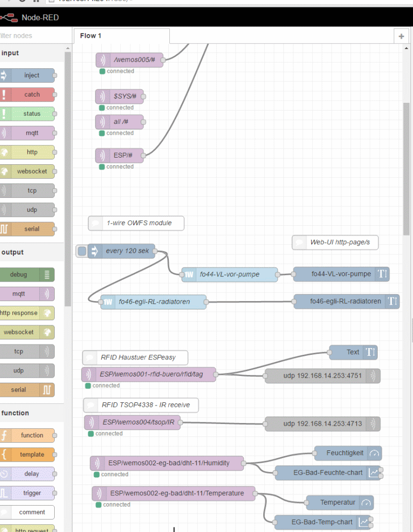The width and height of the screenshot is (413, 532).
Task: Click the chart icon on EG-Bad-Temp-chart node
Action: [364, 522]
